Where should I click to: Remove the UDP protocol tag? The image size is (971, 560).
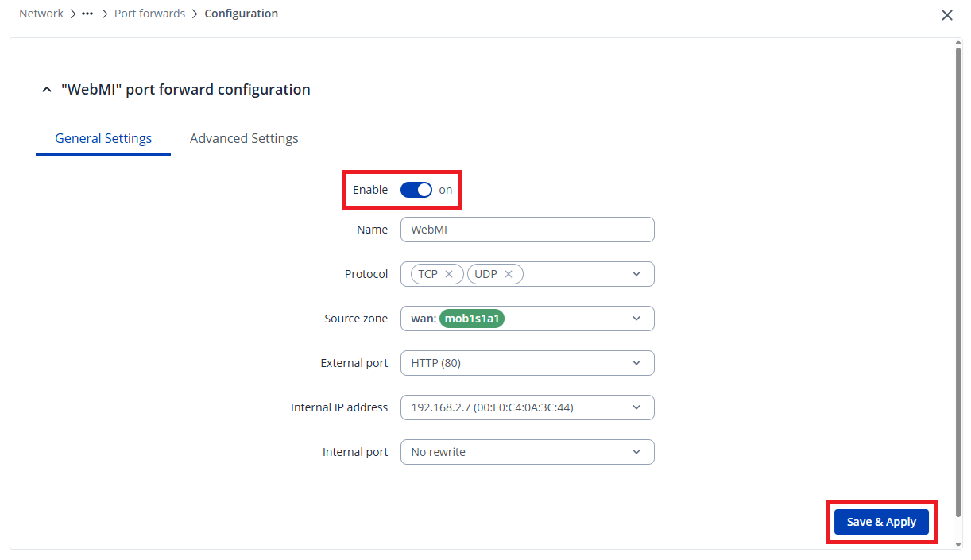[x=509, y=274]
